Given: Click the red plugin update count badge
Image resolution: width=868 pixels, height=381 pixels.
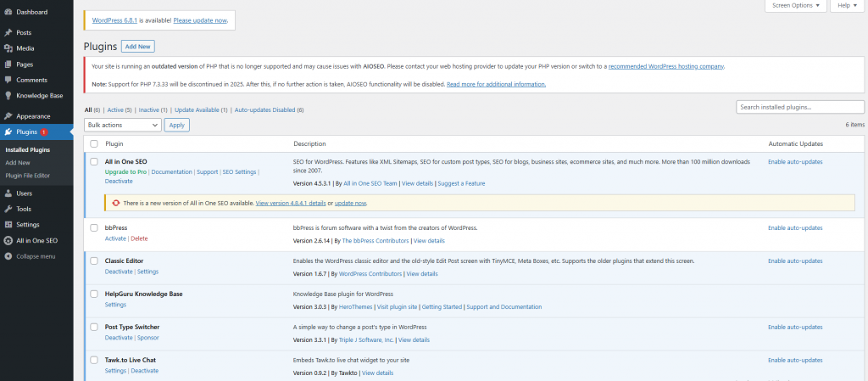Looking at the screenshot, I should coord(44,132).
